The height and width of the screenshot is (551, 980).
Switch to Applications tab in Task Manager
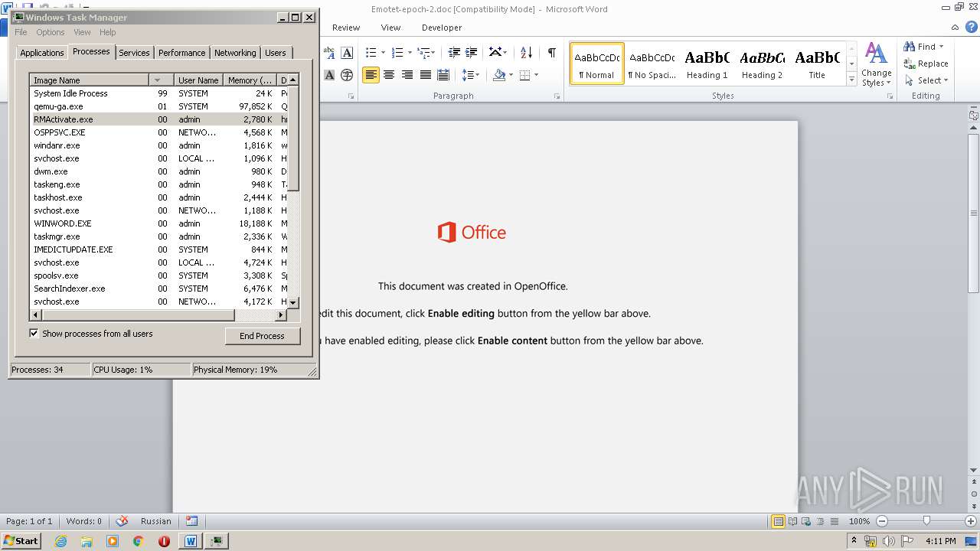pyautogui.click(x=41, y=53)
